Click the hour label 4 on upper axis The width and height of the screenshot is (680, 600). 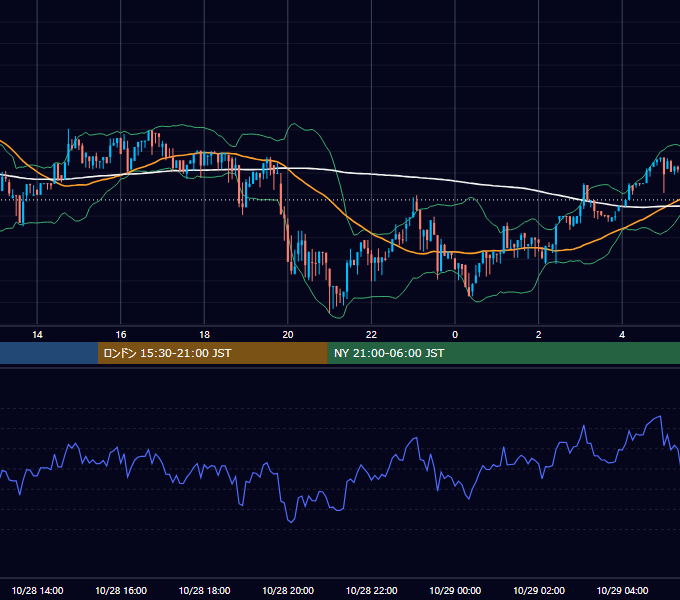pyautogui.click(x=622, y=335)
